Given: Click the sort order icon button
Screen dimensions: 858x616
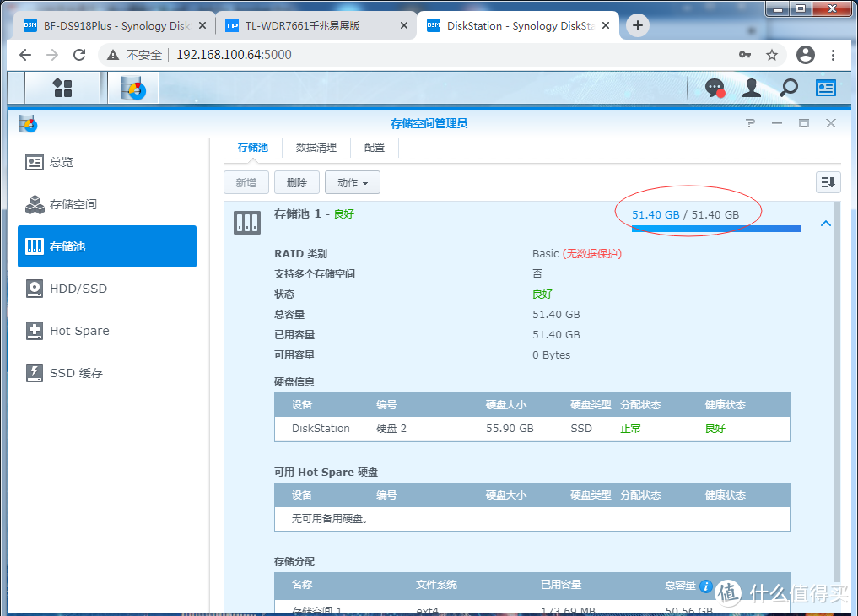Looking at the screenshot, I should [x=828, y=182].
